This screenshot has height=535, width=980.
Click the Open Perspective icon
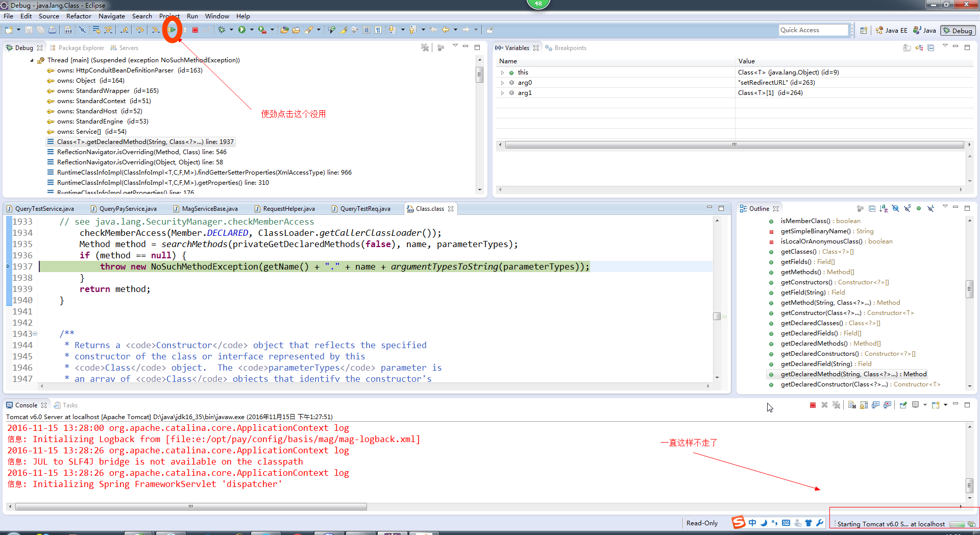click(864, 31)
